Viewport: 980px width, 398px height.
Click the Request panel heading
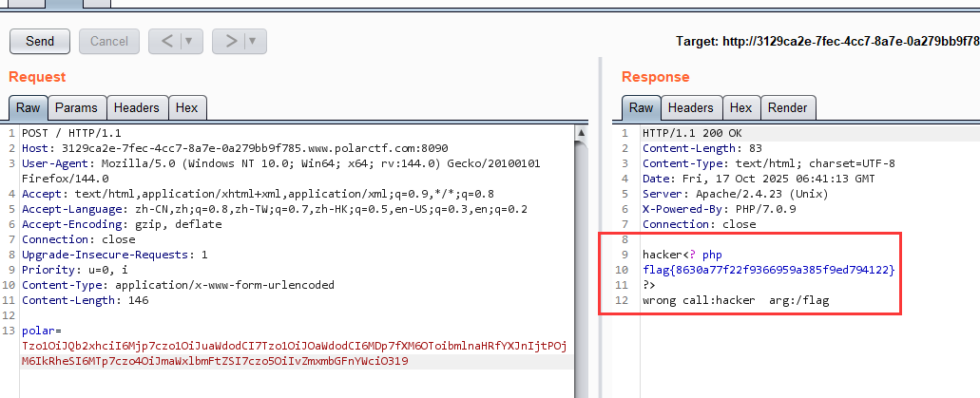pyautogui.click(x=37, y=77)
